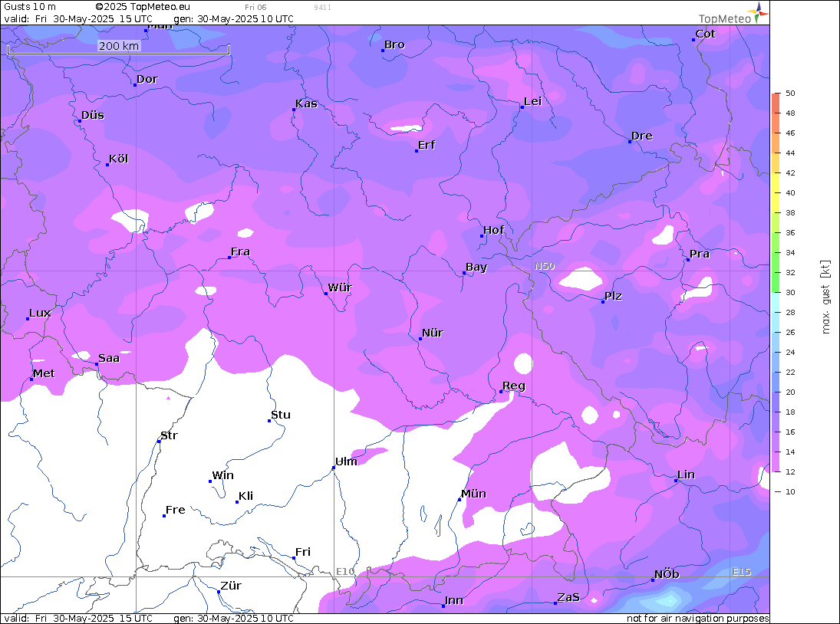The height and width of the screenshot is (624, 840).
Task: Click the ©2025 TopMeteo.eu copyright text
Action: 143,7
